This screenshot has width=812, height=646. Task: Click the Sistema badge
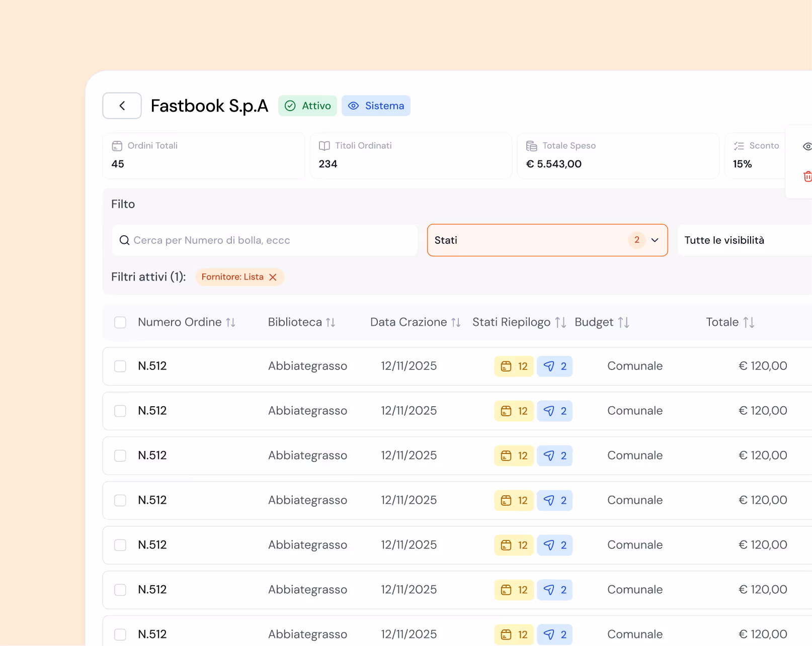click(x=376, y=106)
